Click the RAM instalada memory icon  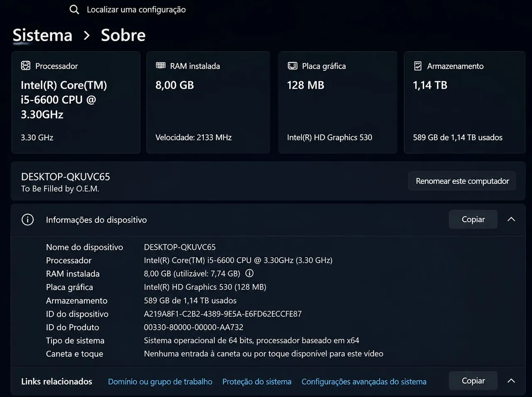160,65
